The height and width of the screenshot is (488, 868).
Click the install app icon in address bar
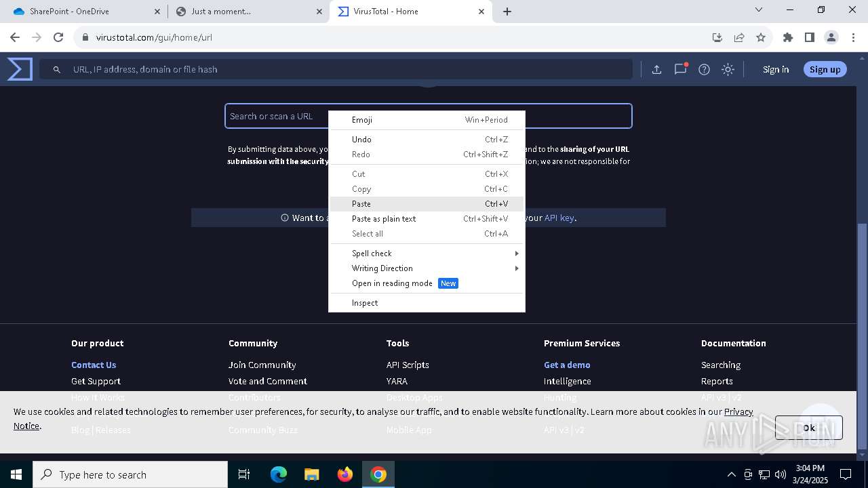pyautogui.click(x=717, y=37)
